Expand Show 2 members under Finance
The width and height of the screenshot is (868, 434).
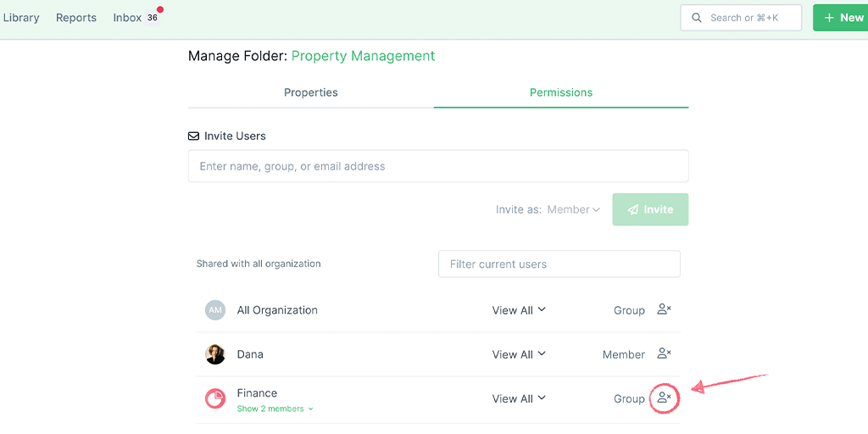pos(275,409)
